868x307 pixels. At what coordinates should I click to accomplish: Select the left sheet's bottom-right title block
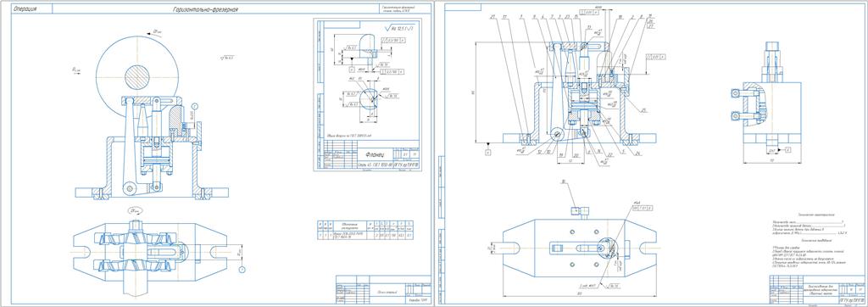pos(383,289)
